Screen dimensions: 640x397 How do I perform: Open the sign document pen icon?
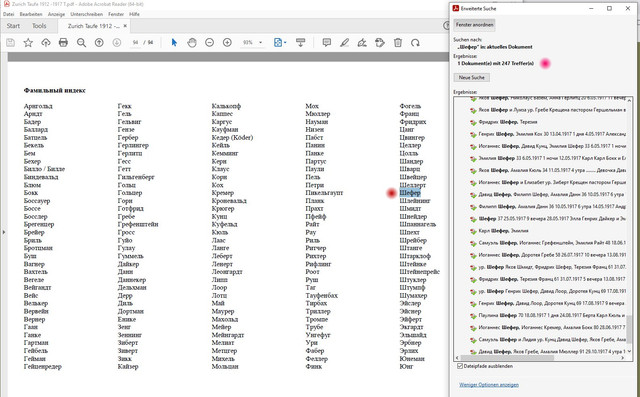[x=362, y=42]
